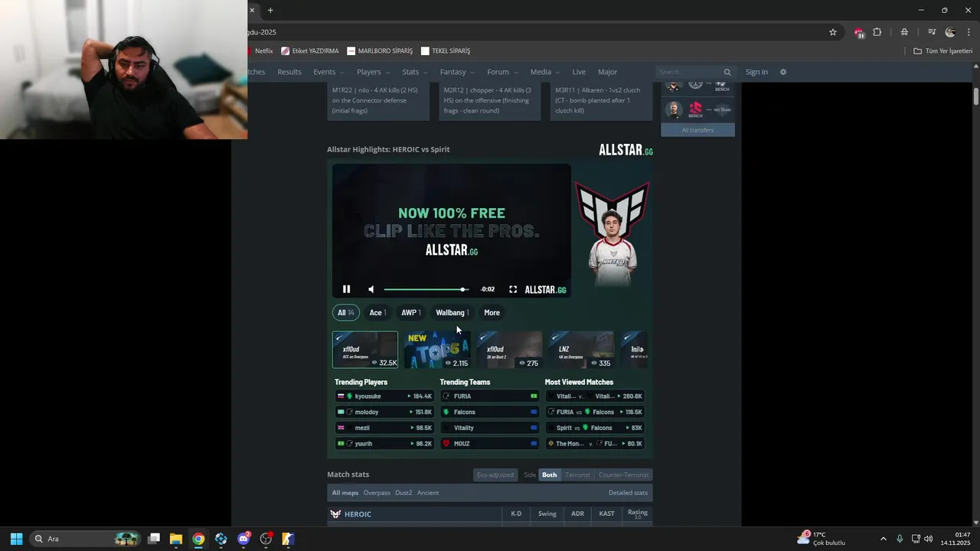Viewport: 980px width, 551px height.
Task: Select Overpass map stats
Action: point(377,493)
